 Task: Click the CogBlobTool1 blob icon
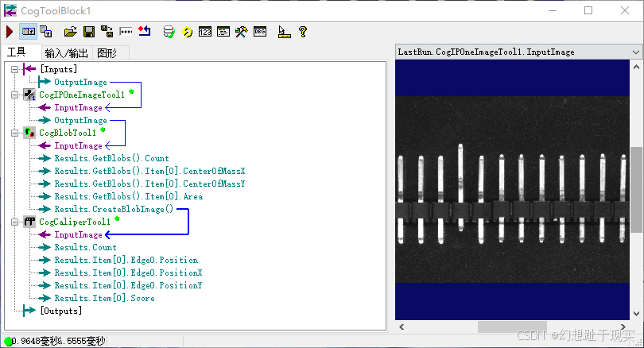tap(29, 133)
